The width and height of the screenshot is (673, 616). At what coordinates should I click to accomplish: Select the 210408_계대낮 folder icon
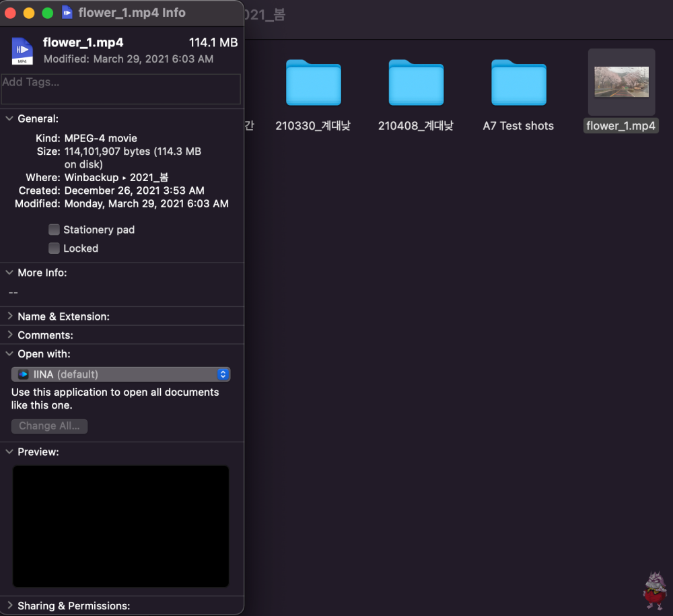point(416,82)
